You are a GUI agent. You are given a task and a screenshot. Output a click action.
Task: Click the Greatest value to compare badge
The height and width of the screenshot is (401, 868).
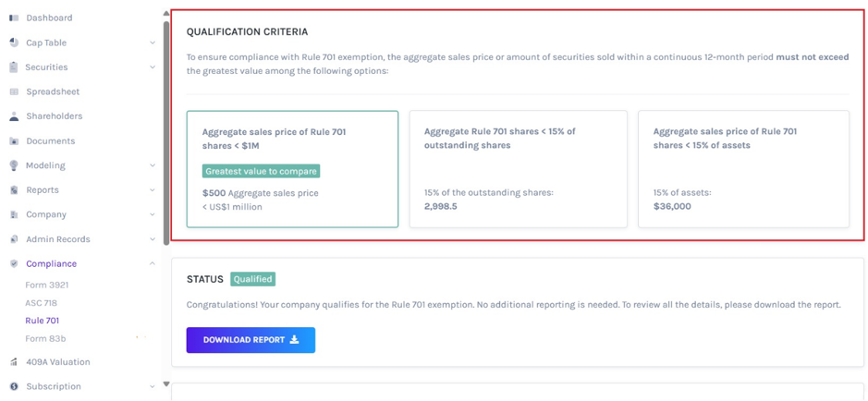(x=262, y=172)
